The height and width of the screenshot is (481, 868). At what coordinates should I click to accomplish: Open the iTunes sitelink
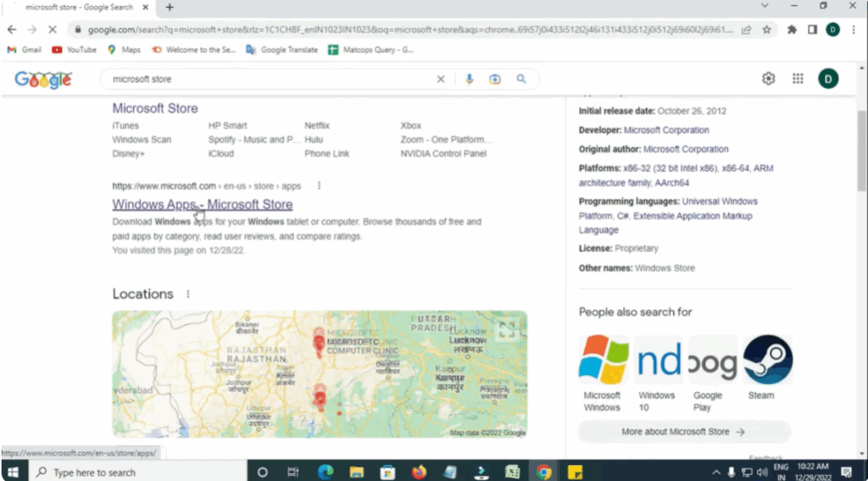pyautogui.click(x=125, y=125)
